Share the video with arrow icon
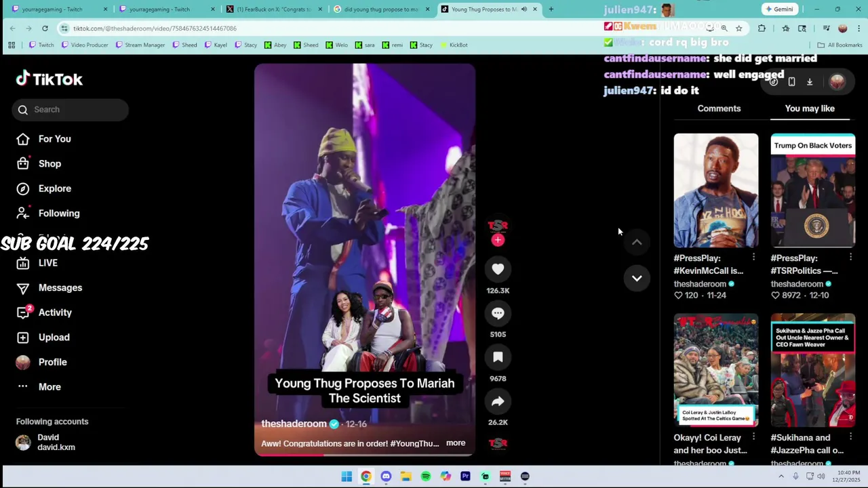Screen dimensions: 868x488 (x=498, y=401)
